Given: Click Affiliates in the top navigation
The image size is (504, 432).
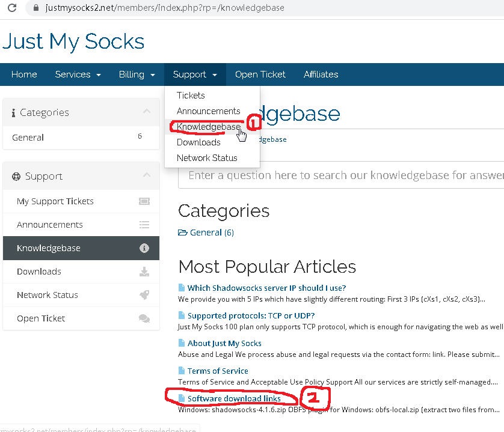Looking at the screenshot, I should pyautogui.click(x=321, y=75).
